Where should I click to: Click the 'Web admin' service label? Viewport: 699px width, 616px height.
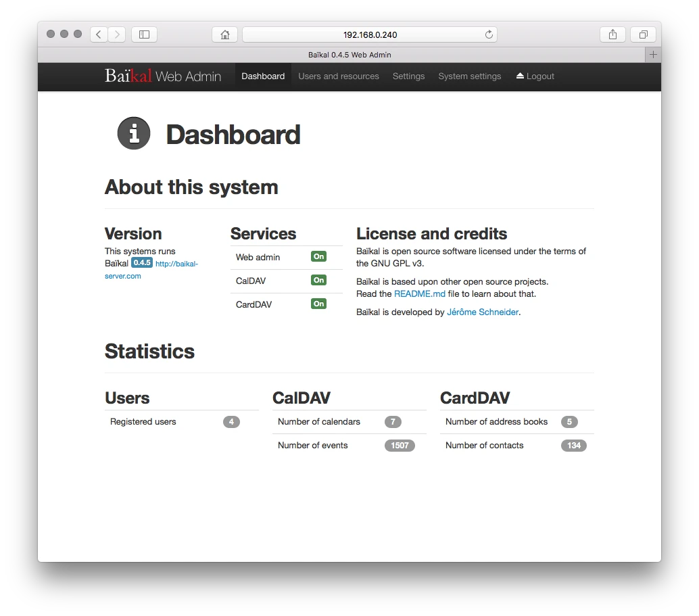click(258, 258)
